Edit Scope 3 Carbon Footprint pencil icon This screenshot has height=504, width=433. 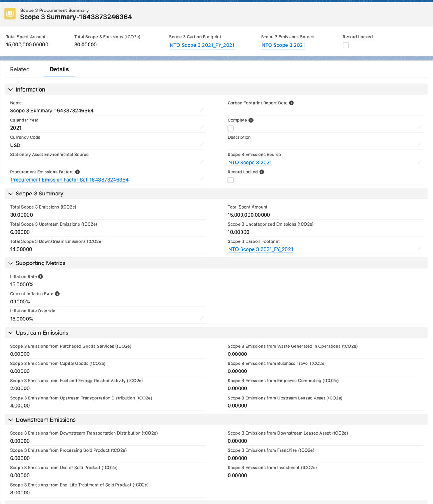pyautogui.click(x=420, y=249)
